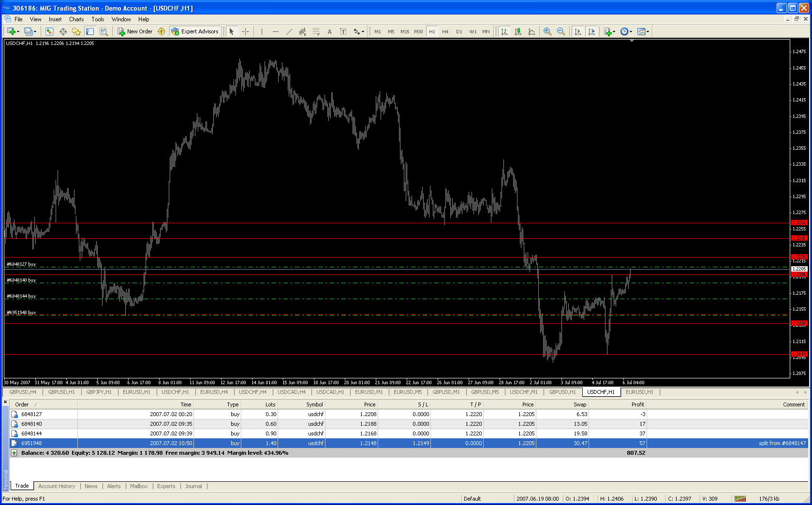Switch chart to H4 timeframe
This screenshot has width=812, height=505.
tap(445, 31)
